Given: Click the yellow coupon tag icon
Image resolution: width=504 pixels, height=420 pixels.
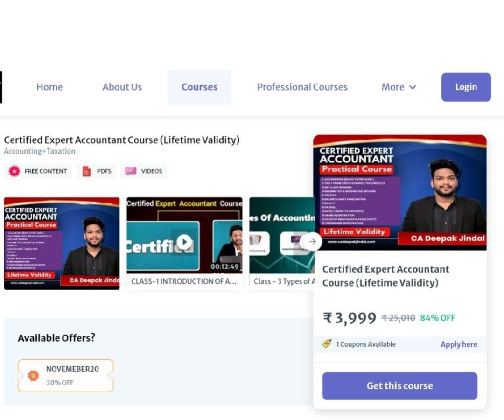Looking at the screenshot, I should (x=327, y=344).
